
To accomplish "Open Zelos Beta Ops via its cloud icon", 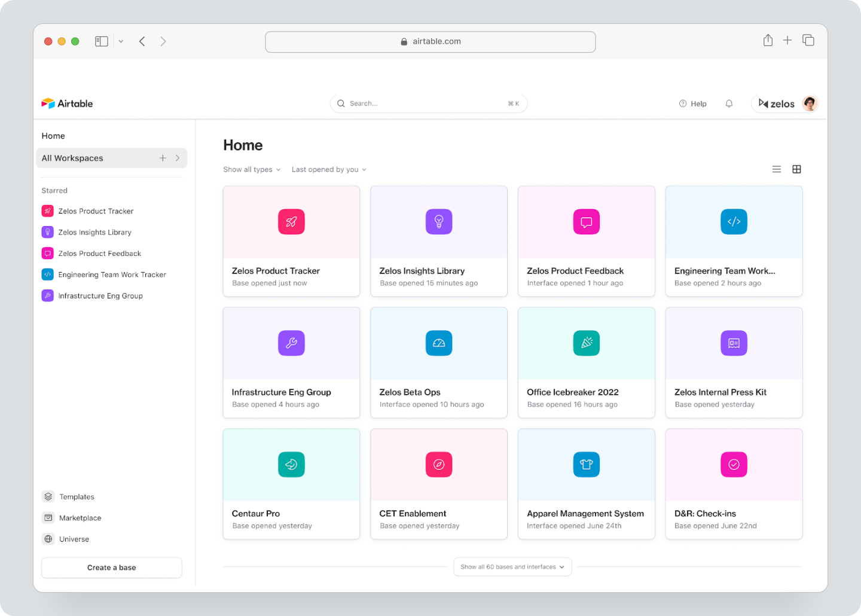I will pyautogui.click(x=439, y=343).
